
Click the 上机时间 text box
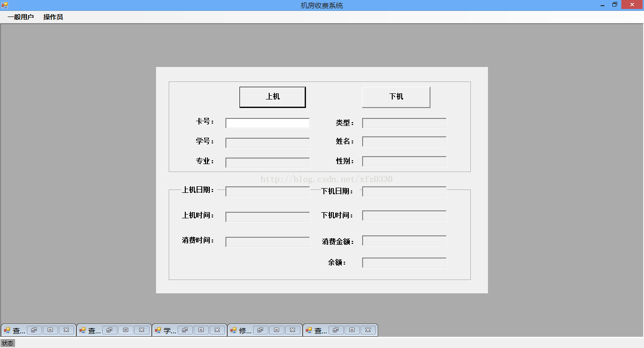coord(267,217)
